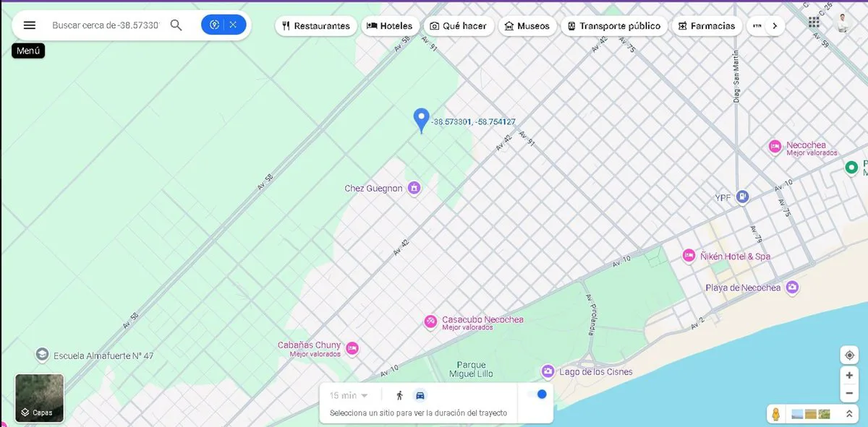Click the Av. Pinolandia street label
868x427 pixels.
[590, 316]
